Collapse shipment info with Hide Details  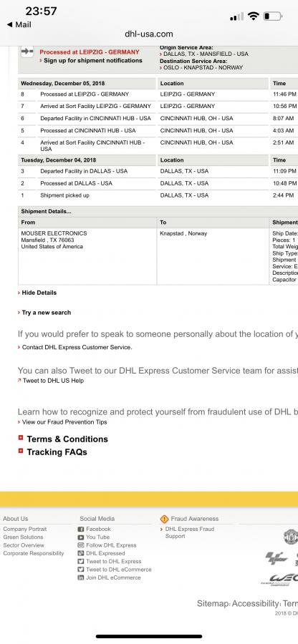(39, 293)
